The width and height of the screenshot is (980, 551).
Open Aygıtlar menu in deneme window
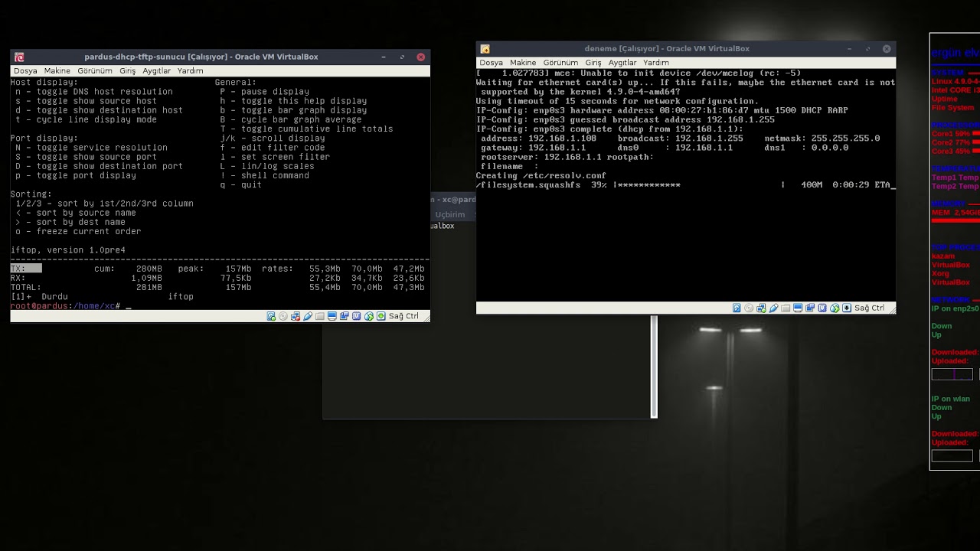(x=622, y=63)
